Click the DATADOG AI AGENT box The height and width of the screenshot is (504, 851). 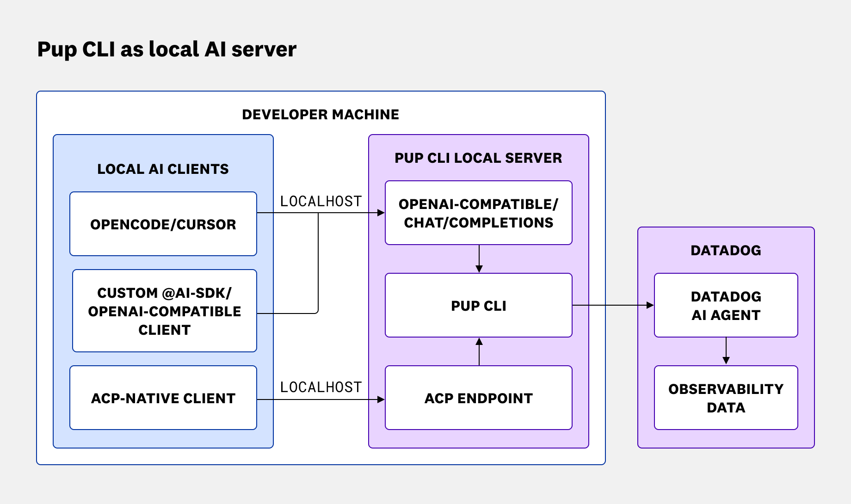(726, 305)
